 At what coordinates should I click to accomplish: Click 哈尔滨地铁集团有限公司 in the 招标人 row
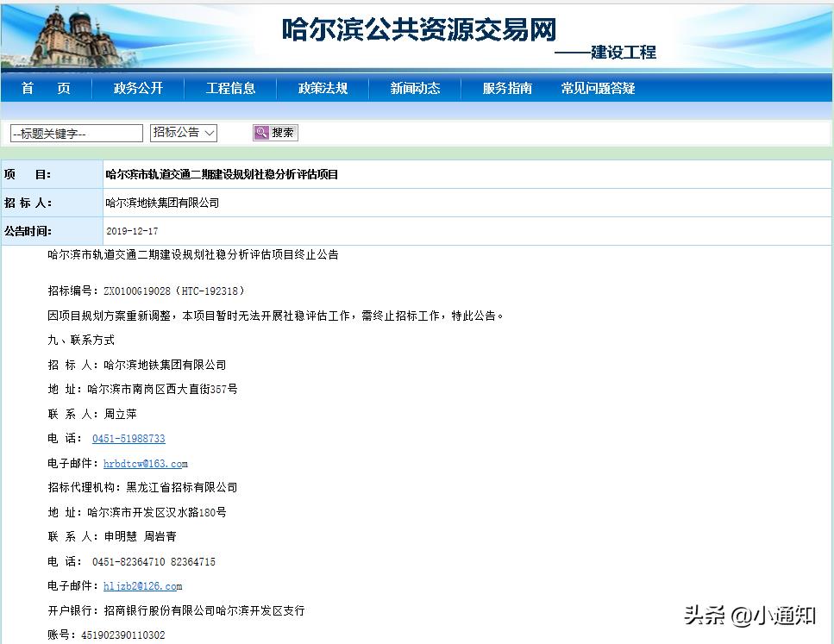coord(162,203)
